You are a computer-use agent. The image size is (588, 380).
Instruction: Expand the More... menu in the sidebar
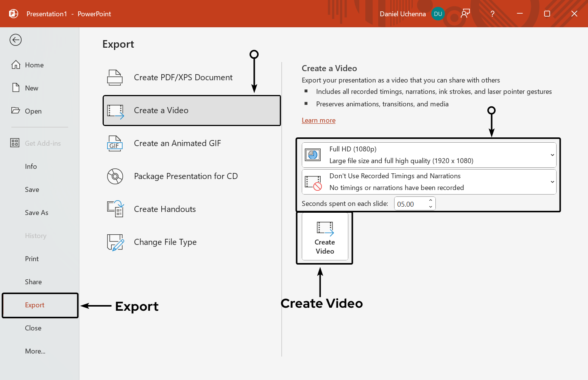pyautogui.click(x=35, y=351)
